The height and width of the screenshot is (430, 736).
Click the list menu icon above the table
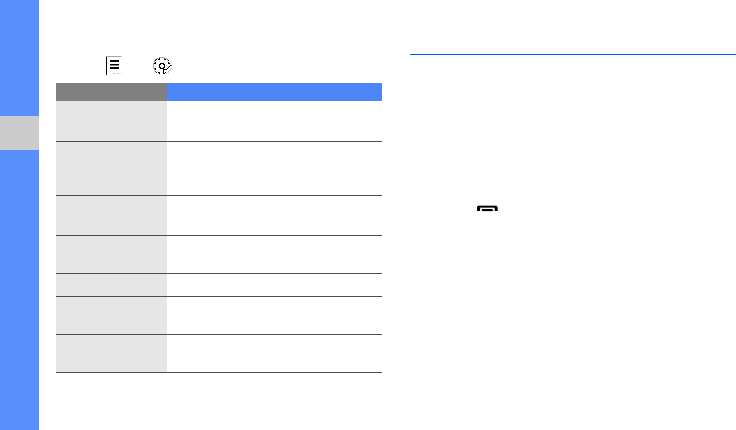[x=113, y=67]
